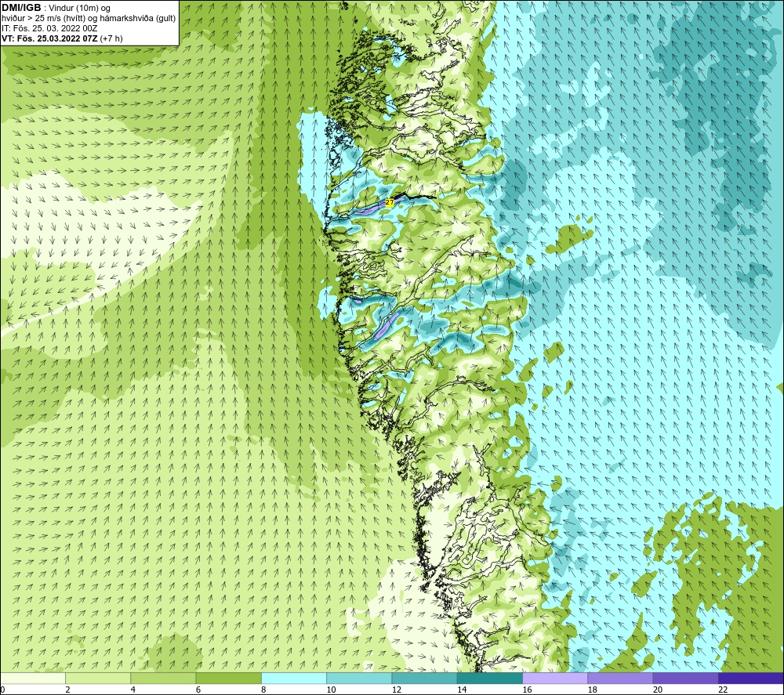Click the 'IT: Fös. 25. 03. 2022 00Z' line
Image resolution: width=784 pixels, height=695 pixels.
(49, 28)
